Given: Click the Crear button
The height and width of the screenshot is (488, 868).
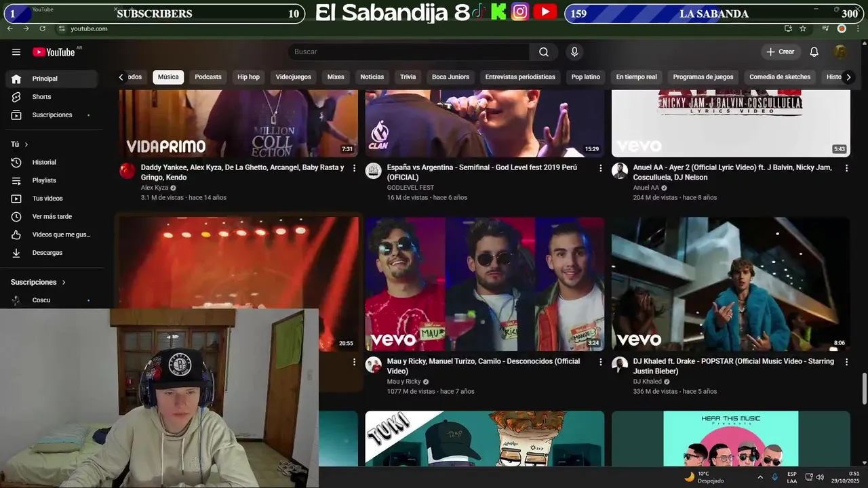Looking at the screenshot, I should [781, 52].
